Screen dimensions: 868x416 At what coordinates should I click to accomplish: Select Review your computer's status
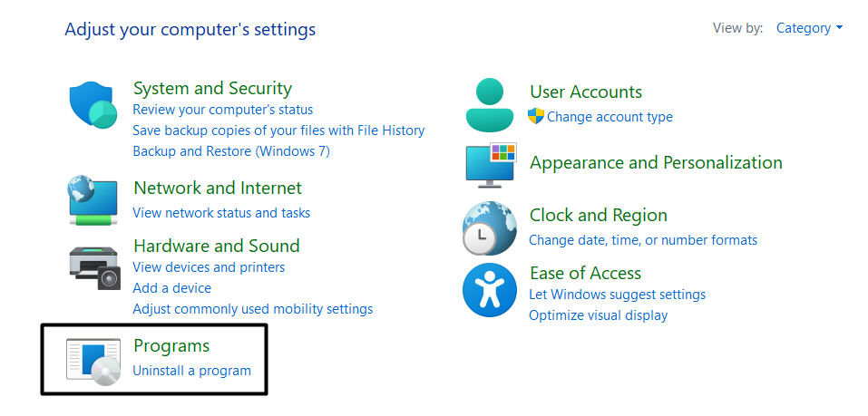click(222, 110)
